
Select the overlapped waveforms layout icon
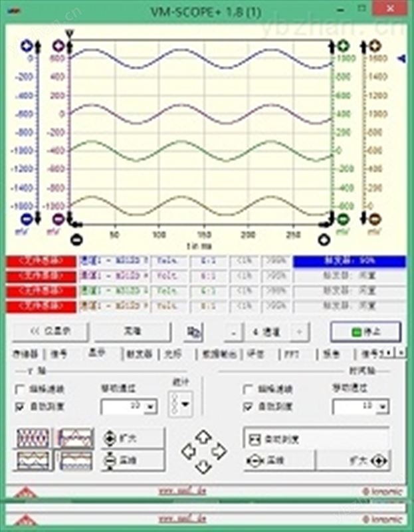pos(33,438)
